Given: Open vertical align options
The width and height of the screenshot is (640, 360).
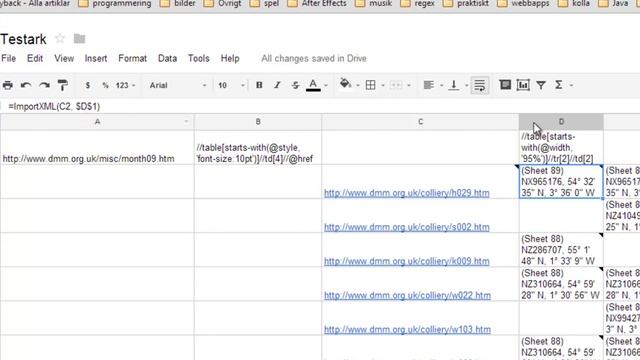Looking at the screenshot, I should [x=453, y=85].
